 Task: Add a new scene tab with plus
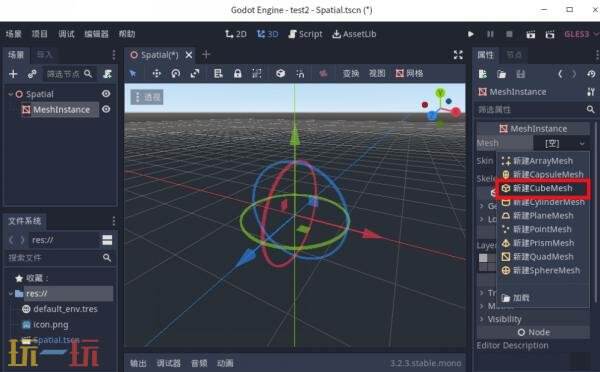click(x=206, y=55)
